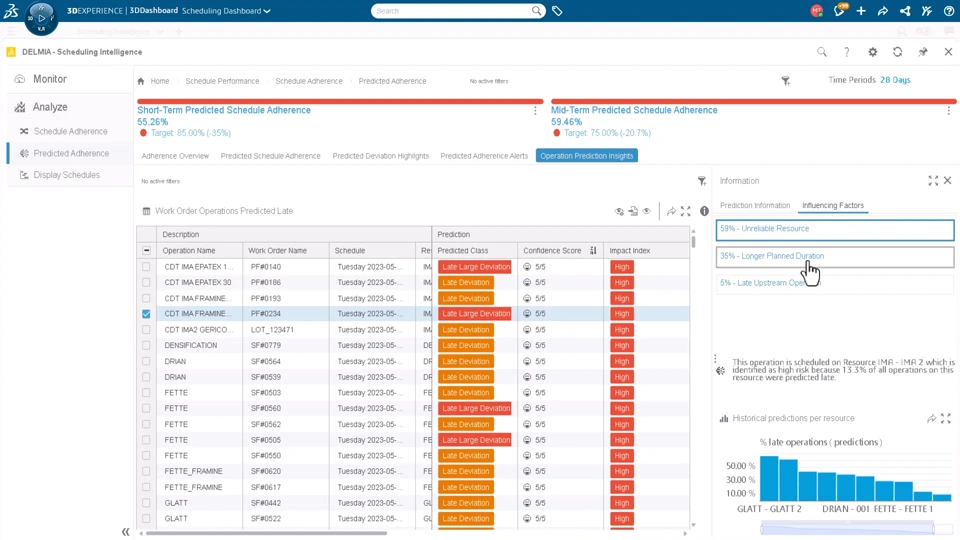Open the notifications chat icon
Viewport: 960px width, 540px height.
[x=839, y=10]
